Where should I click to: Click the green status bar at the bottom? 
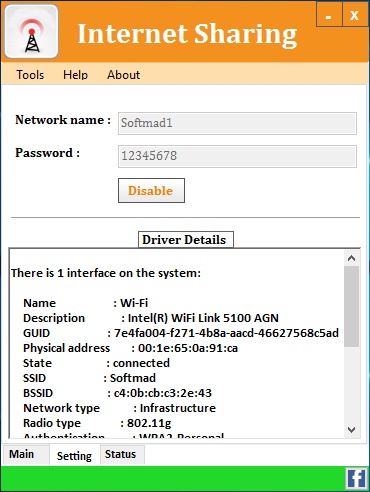(173, 478)
